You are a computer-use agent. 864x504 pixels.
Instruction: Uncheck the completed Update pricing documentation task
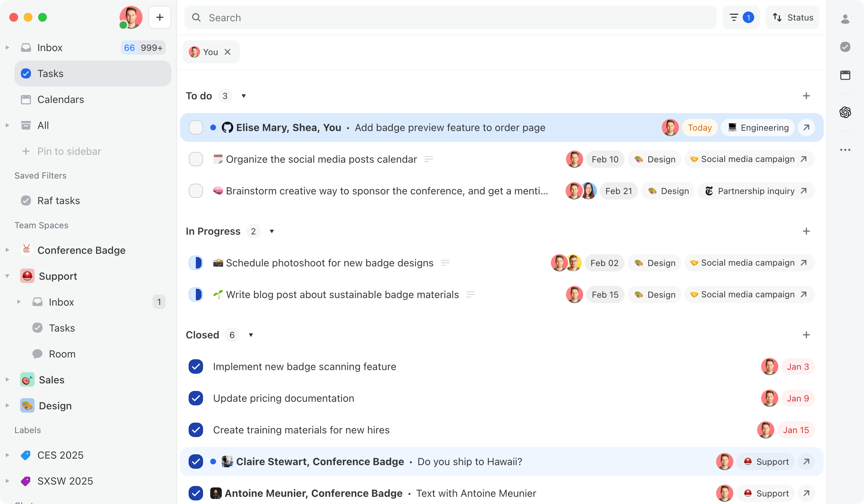196,398
